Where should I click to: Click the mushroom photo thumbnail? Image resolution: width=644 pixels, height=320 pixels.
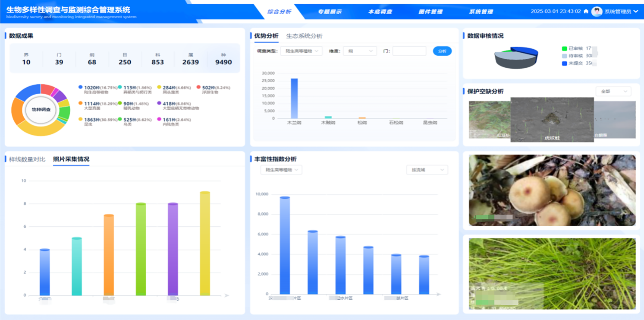[552, 190]
